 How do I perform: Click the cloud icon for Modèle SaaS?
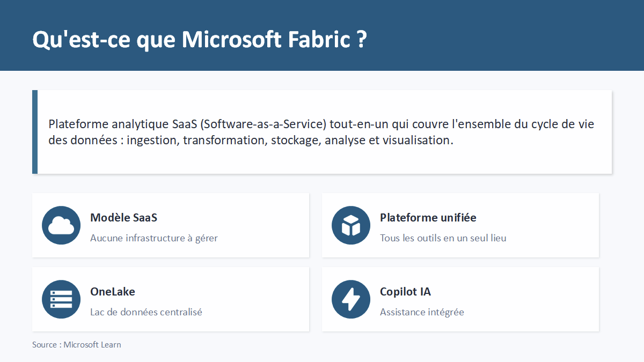click(x=61, y=225)
